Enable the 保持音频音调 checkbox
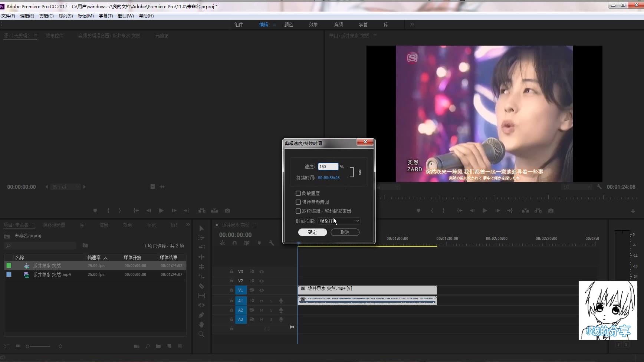The width and height of the screenshot is (644, 362). (x=298, y=202)
